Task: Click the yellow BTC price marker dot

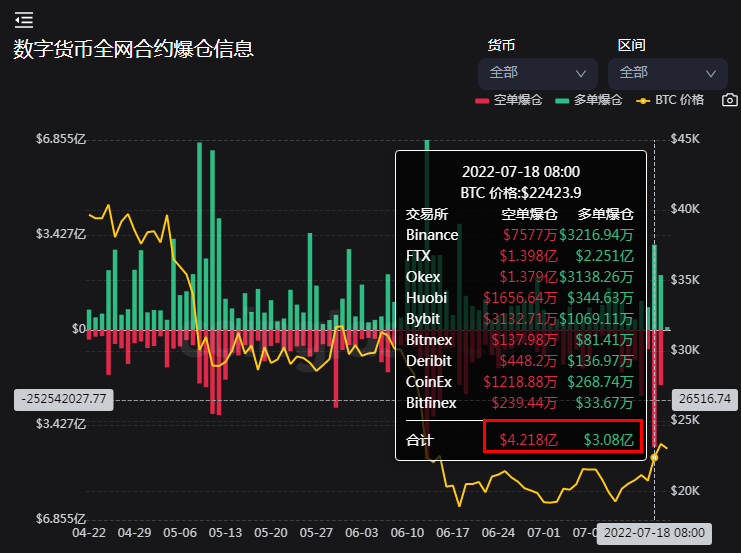Action: coord(655,457)
